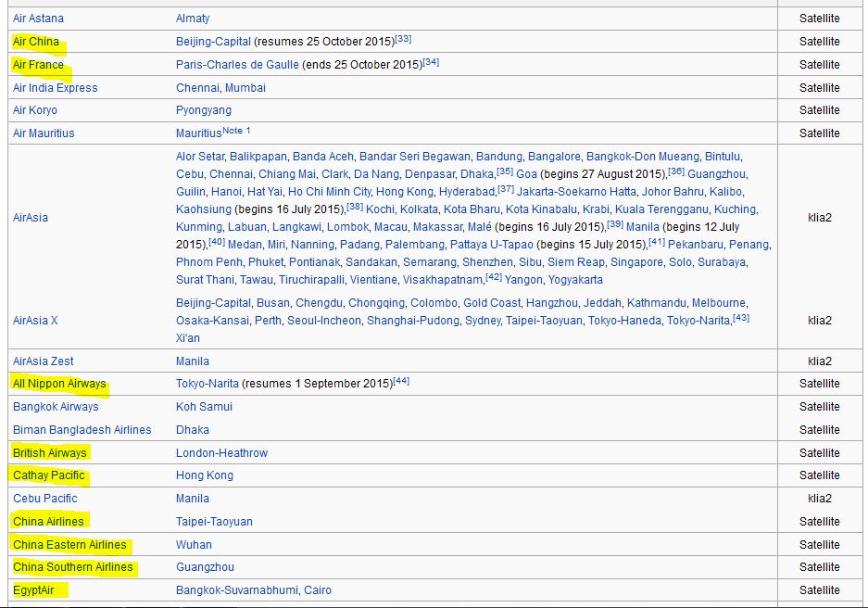Click citation reference 34

tap(432, 62)
